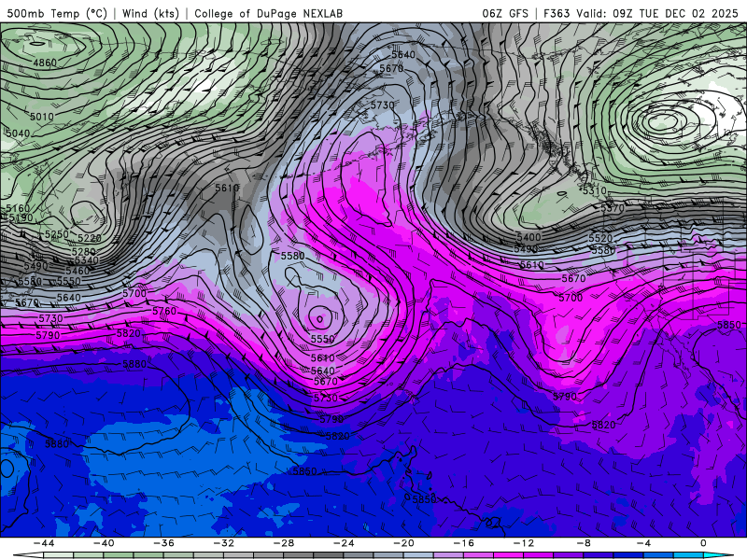Click the 5760 contour label
This screenshot has height=560, width=747.
pos(164,311)
